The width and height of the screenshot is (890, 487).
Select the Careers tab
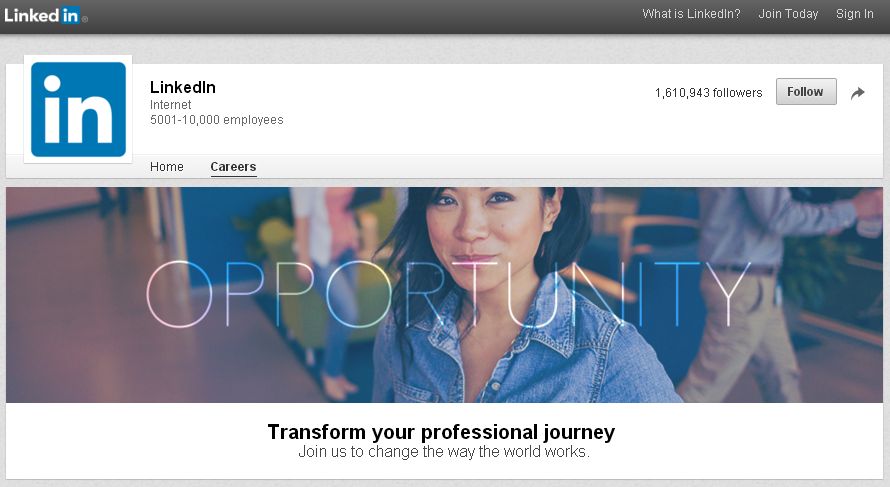pos(233,167)
